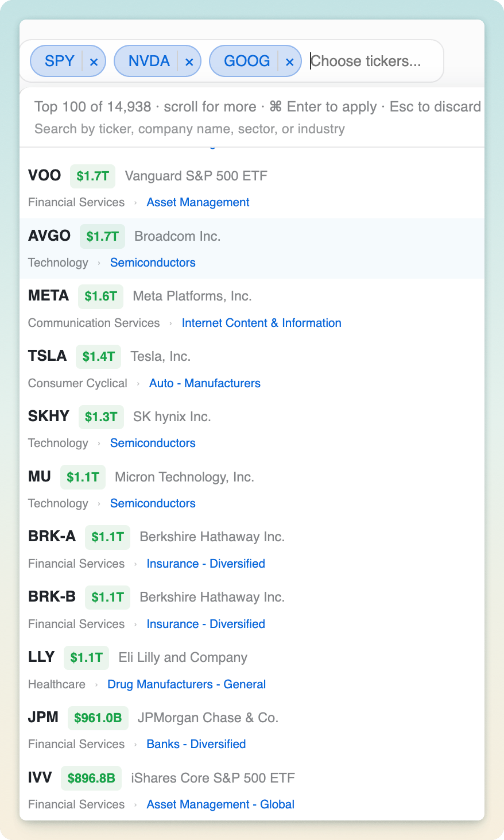
Task: Click SKHY $1.3T market cap badge
Action: click(101, 417)
